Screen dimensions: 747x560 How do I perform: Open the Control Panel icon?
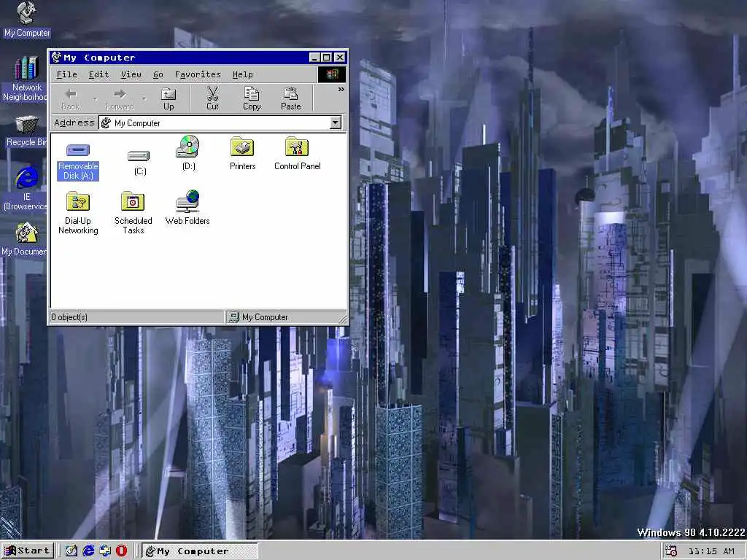[298, 153]
